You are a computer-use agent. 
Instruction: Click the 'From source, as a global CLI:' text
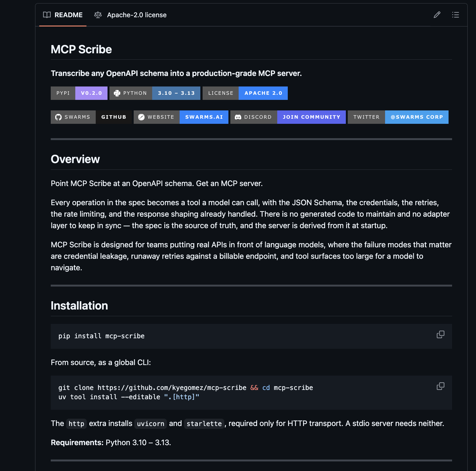click(101, 363)
